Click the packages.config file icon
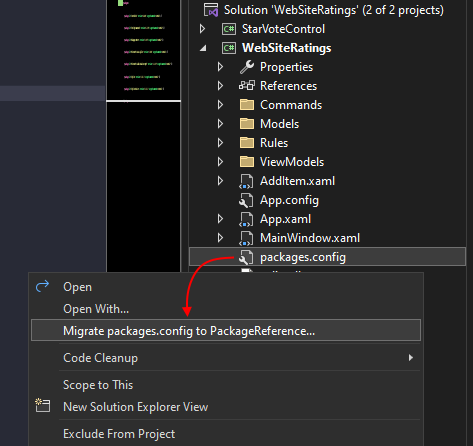 (x=246, y=257)
